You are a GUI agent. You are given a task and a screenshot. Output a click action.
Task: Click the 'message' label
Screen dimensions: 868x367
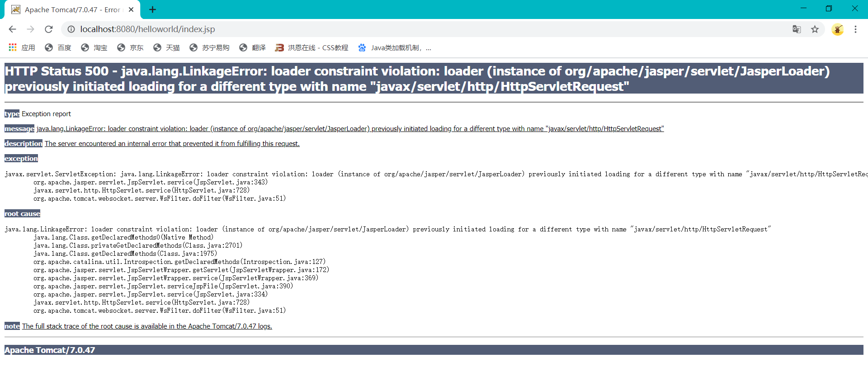pos(19,129)
